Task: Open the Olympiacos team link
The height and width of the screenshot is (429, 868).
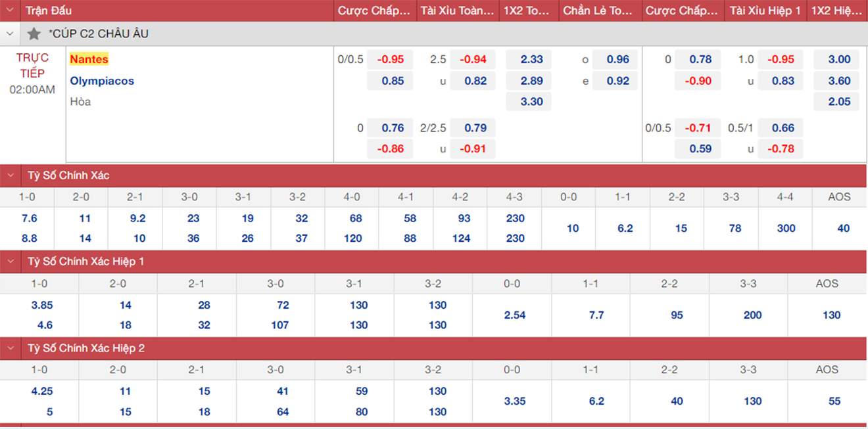Action: coord(102,81)
